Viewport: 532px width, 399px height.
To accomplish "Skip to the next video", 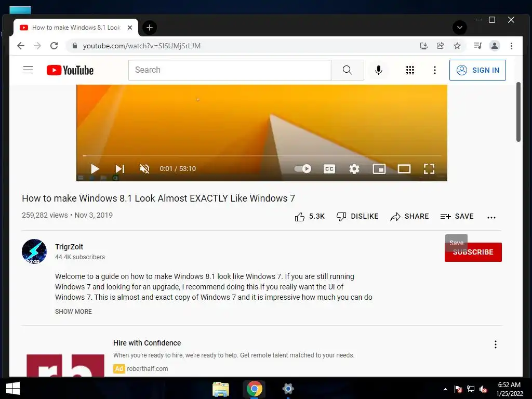I will tap(120, 169).
